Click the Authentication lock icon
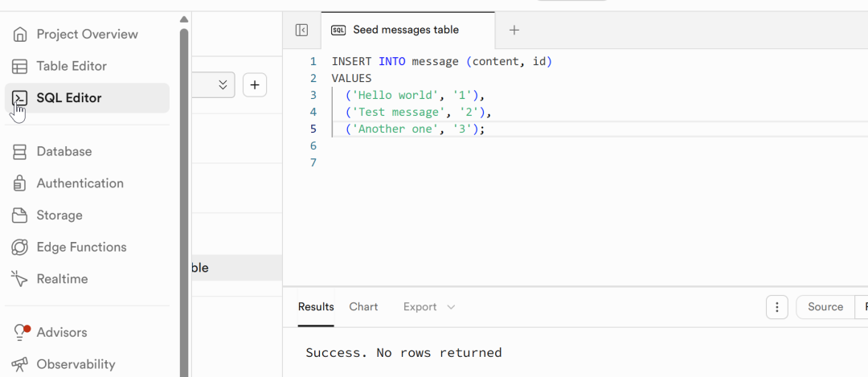Screen dimensions: 868x377 [x=20, y=183]
